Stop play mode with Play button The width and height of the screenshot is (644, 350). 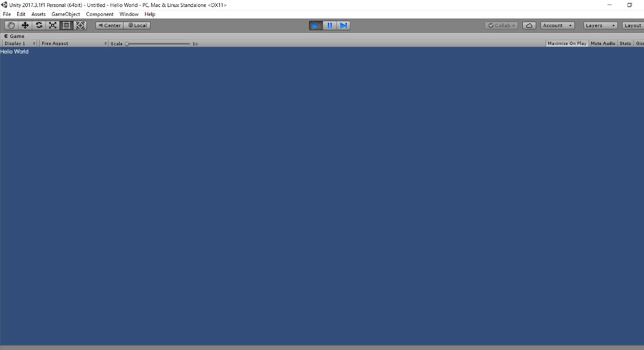[x=315, y=26]
